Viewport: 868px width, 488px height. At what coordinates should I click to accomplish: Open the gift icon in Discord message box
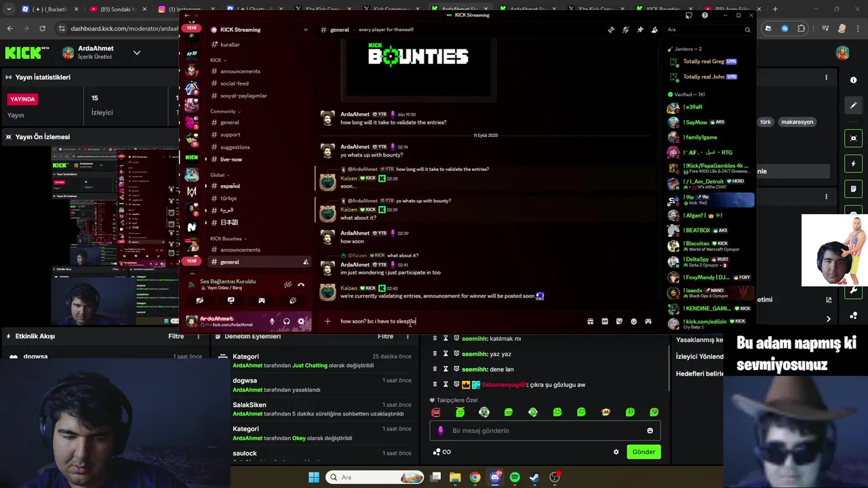pos(590,321)
